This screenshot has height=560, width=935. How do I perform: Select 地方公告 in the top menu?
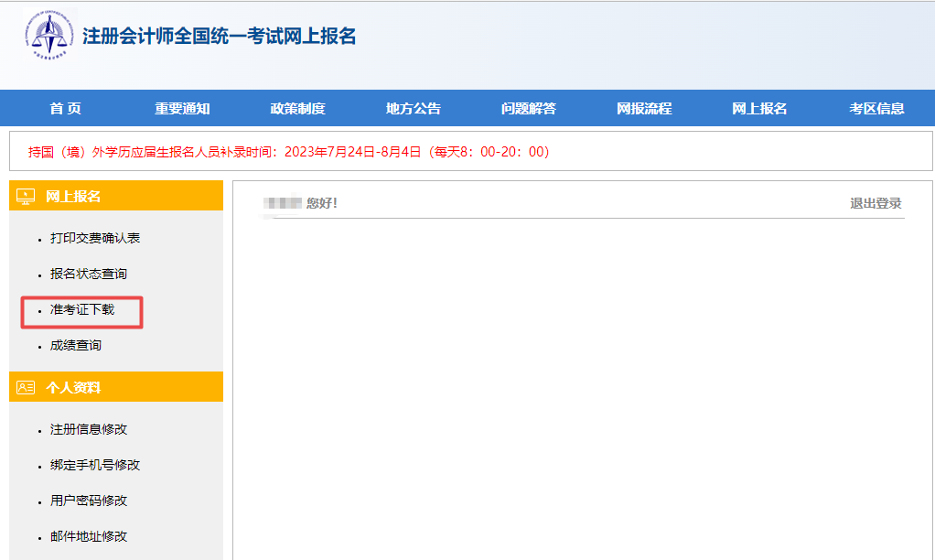coord(413,109)
